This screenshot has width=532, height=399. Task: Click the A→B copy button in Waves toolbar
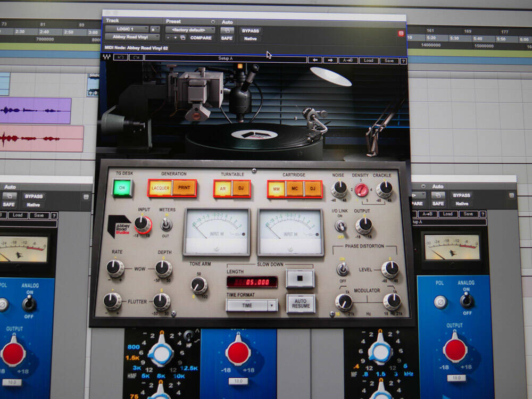[348, 61]
